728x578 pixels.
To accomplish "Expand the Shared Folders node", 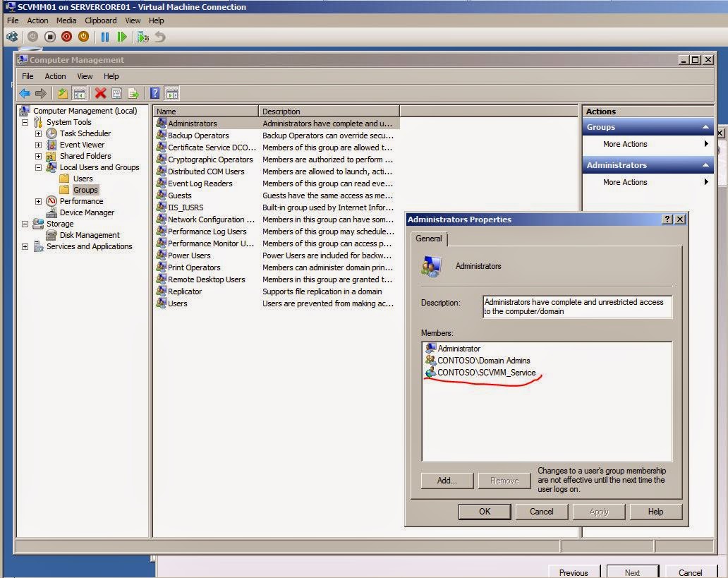I will coord(39,156).
